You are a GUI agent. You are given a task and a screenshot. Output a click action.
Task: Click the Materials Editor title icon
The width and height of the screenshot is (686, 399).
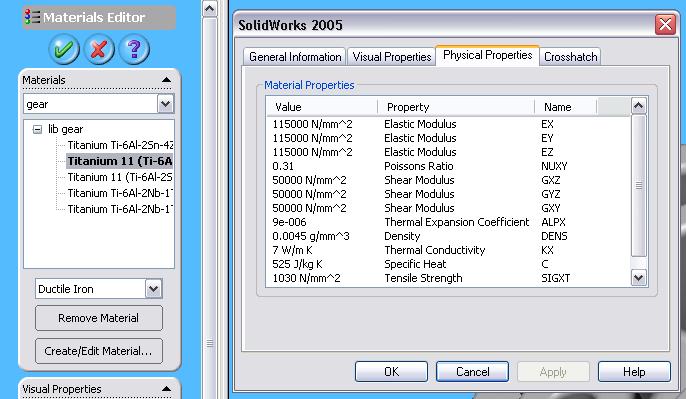(x=32, y=17)
